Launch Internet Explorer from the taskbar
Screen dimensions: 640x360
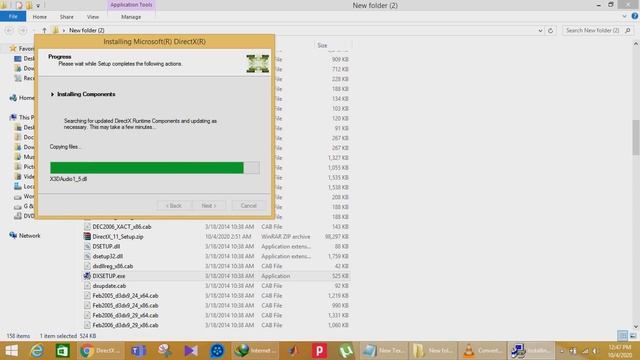point(37,351)
